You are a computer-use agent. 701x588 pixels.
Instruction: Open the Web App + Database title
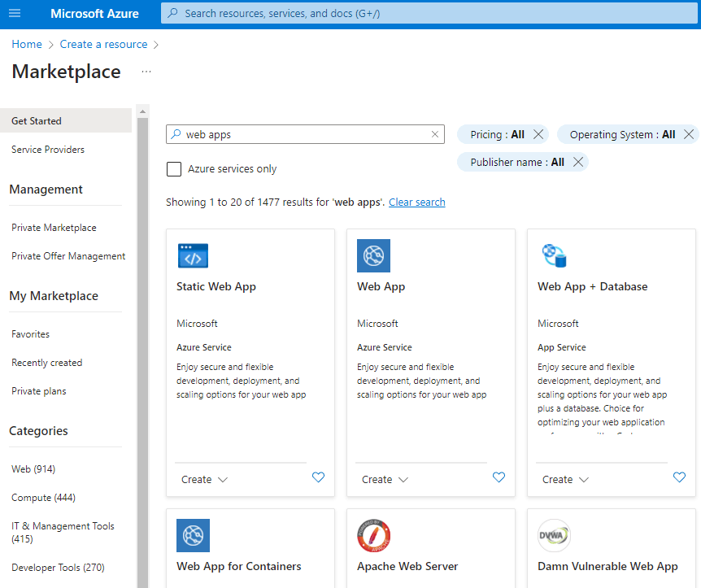coord(592,286)
